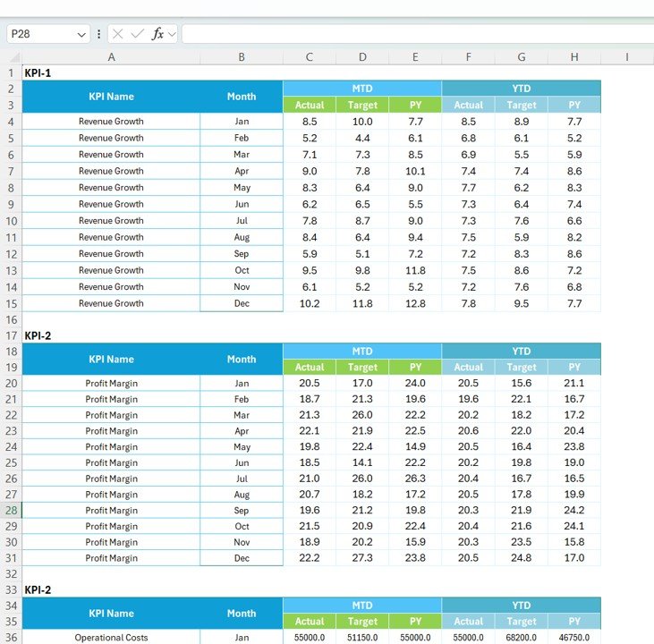Click value 46750.0 in row 36

(574, 638)
